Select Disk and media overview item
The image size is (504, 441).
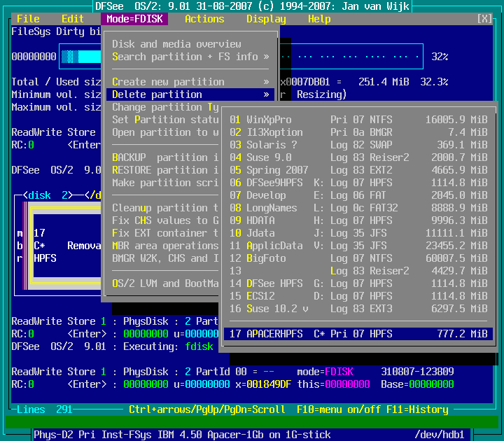tap(176, 44)
